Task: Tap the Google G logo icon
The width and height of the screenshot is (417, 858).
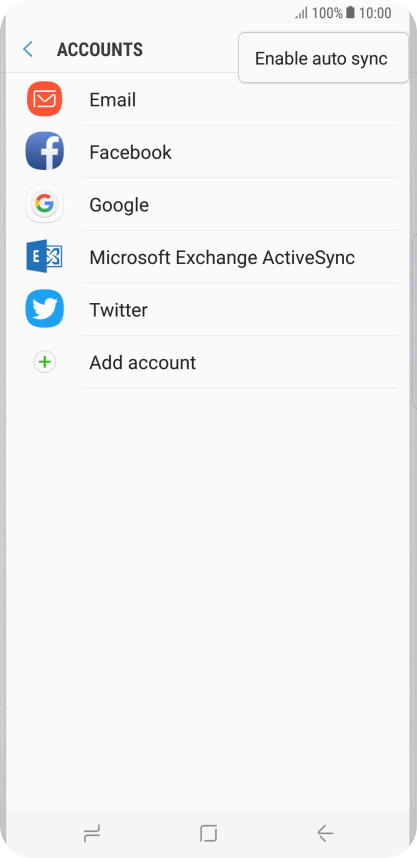Action: [44, 204]
